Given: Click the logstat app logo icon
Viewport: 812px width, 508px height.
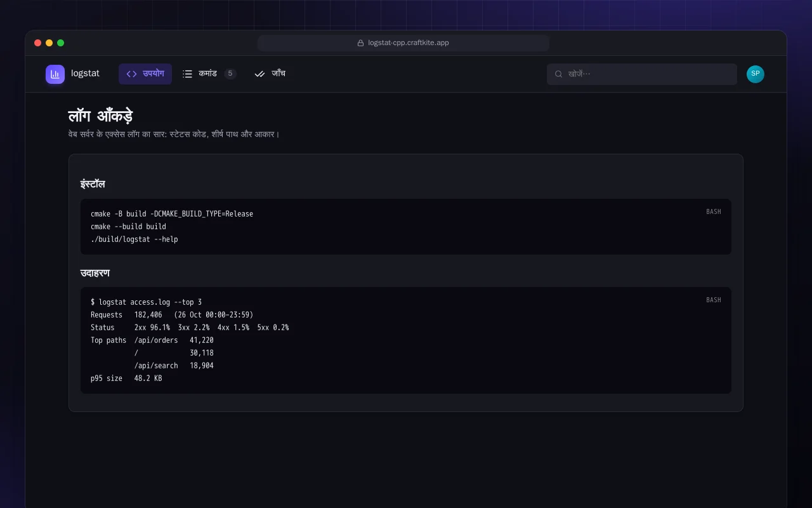Looking at the screenshot, I should (x=55, y=74).
